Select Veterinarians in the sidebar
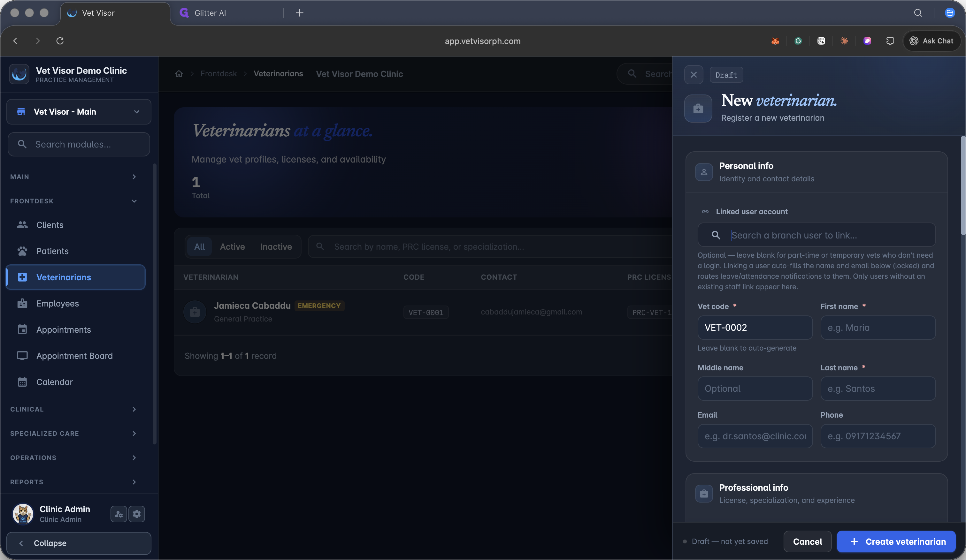The height and width of the screenshot is (560, 966). tap(76, 277)
